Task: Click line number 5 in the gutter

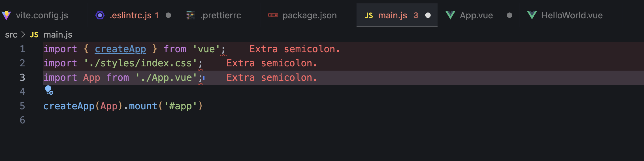Action: click(x=22, y=106)
